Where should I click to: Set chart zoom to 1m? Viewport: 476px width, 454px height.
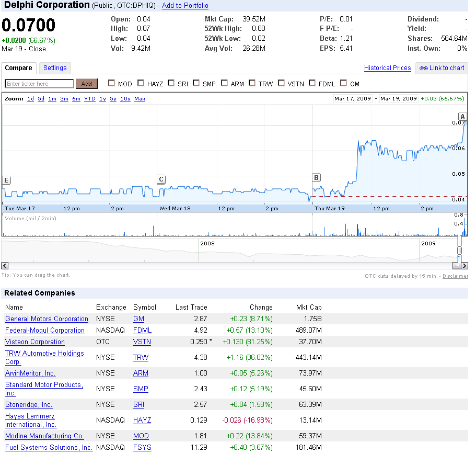tap(52, 99)
